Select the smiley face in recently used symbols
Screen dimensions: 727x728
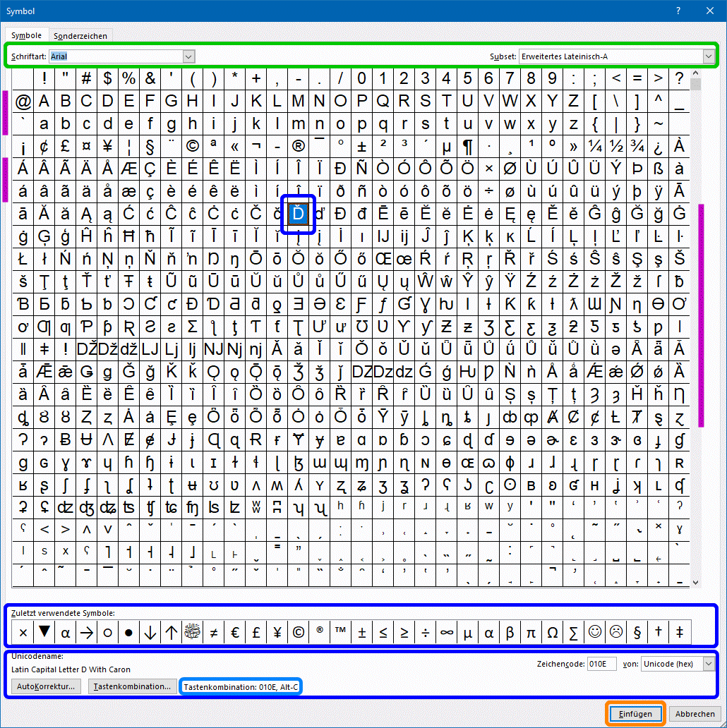tap(594, 632)
